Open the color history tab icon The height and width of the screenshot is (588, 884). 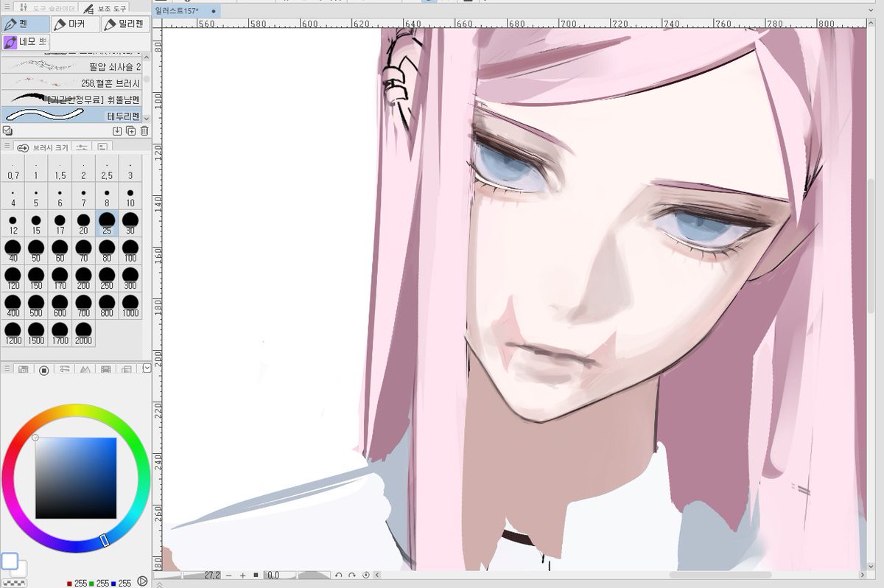click(x=126, y=369)
